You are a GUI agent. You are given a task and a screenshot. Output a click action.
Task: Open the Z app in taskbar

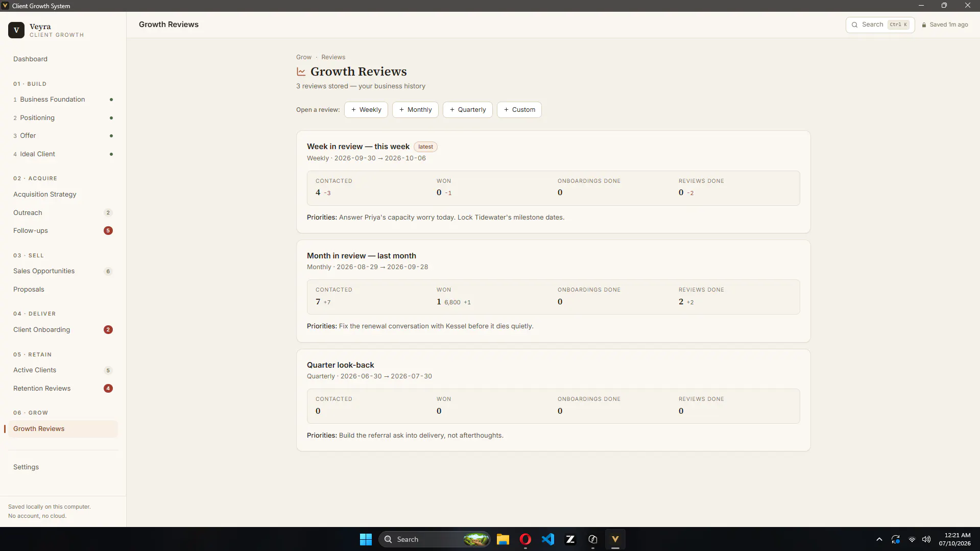point(570,539)
